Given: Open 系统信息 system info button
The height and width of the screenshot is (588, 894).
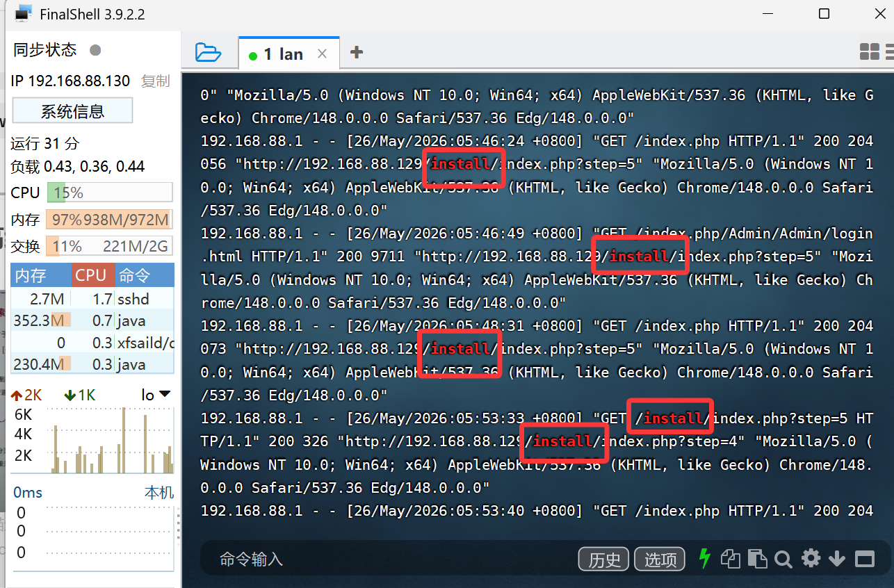Looking at the screenshot, I should [x=72, y=111].
